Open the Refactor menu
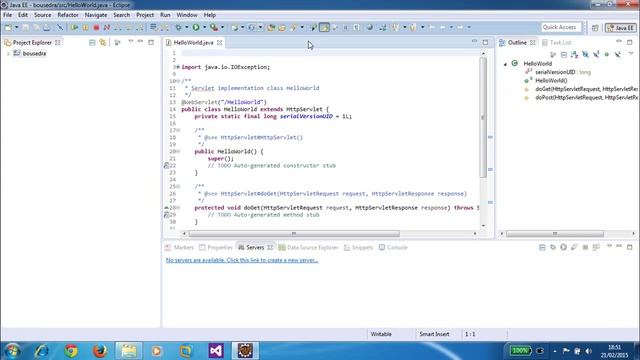Viewport: 640px width, 360px height. tap(68, 15)
